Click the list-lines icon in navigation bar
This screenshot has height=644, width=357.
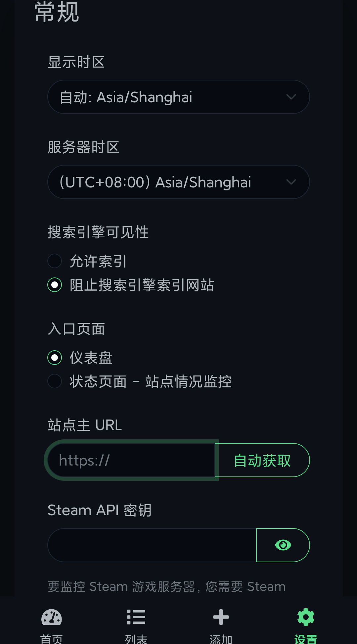click(x=136, y=617)
